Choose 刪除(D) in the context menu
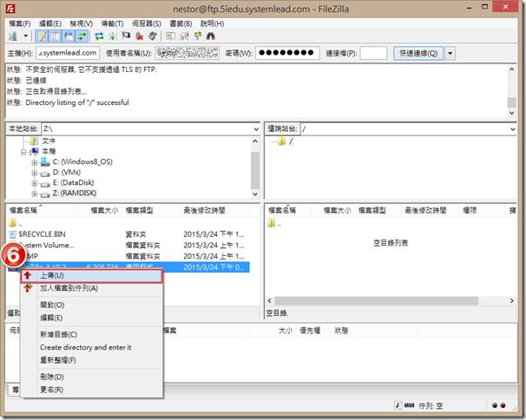The image size is (526, 420). pos(92,377)
